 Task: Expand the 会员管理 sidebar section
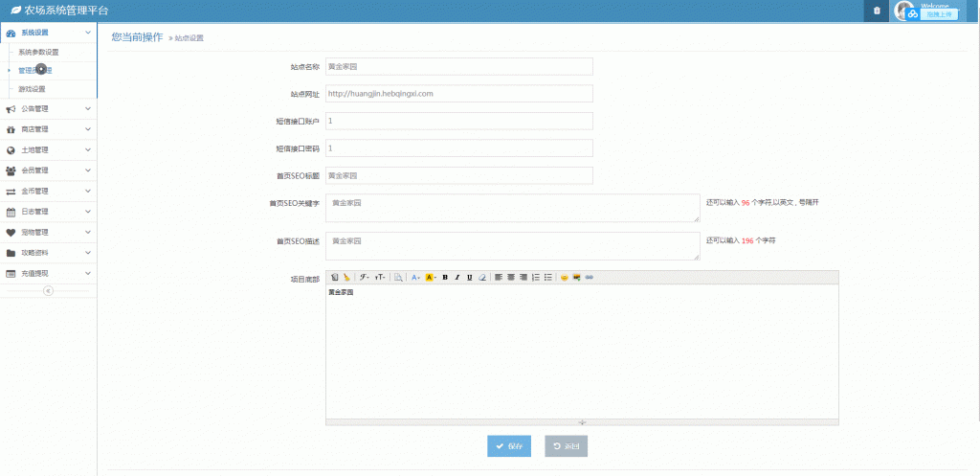[48, 170]
